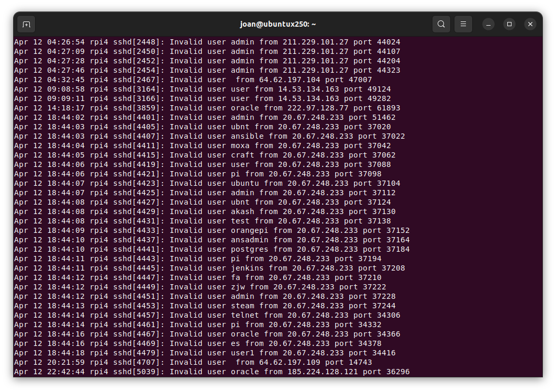Maximize the terminal window
This screenshot has height=392, width=556.
509,24
